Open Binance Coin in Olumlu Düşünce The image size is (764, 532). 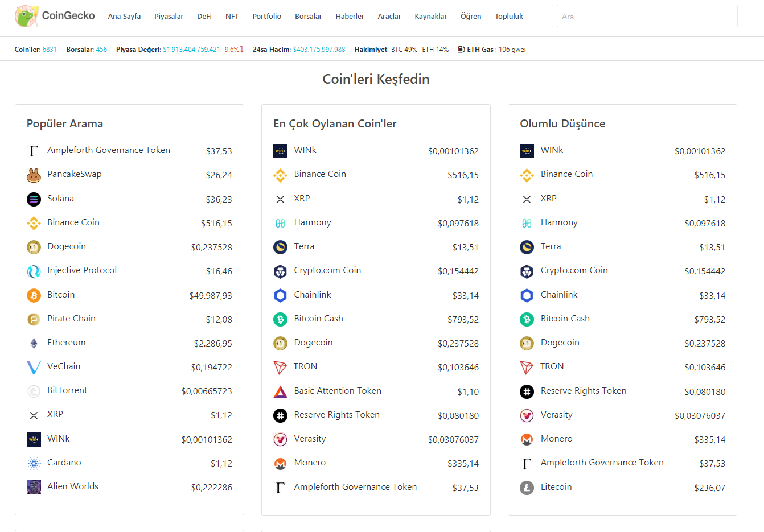[566, 174]
